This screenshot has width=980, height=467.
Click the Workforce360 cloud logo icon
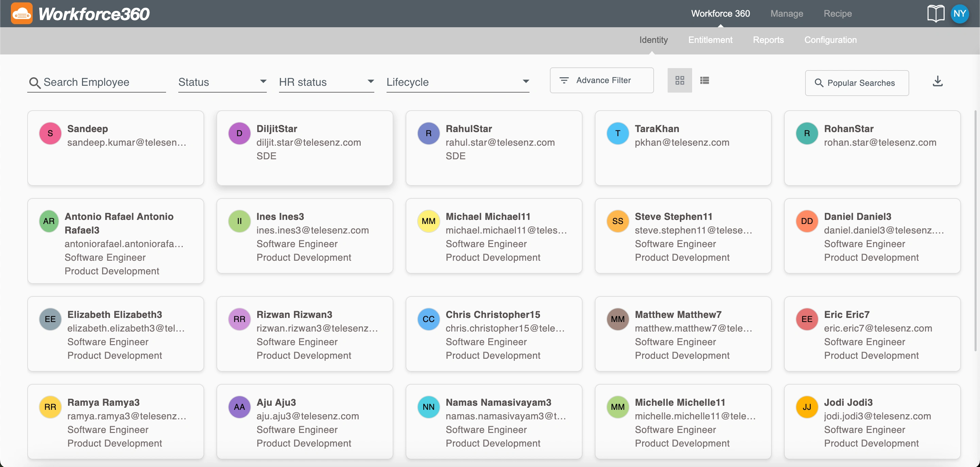pos(22,14)
